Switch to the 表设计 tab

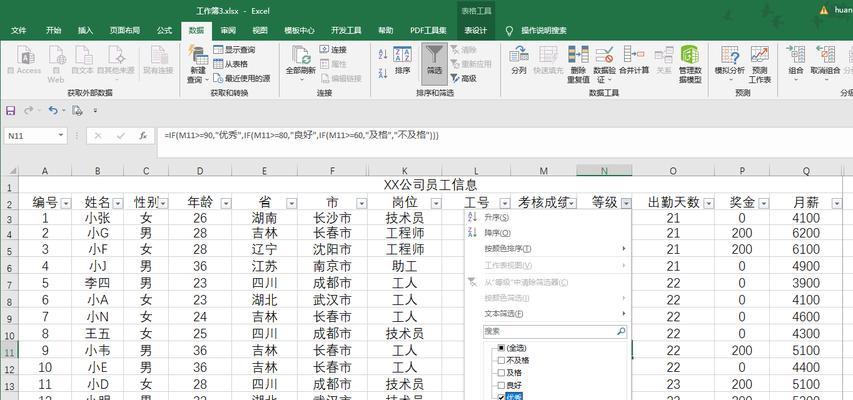[475, 30]
